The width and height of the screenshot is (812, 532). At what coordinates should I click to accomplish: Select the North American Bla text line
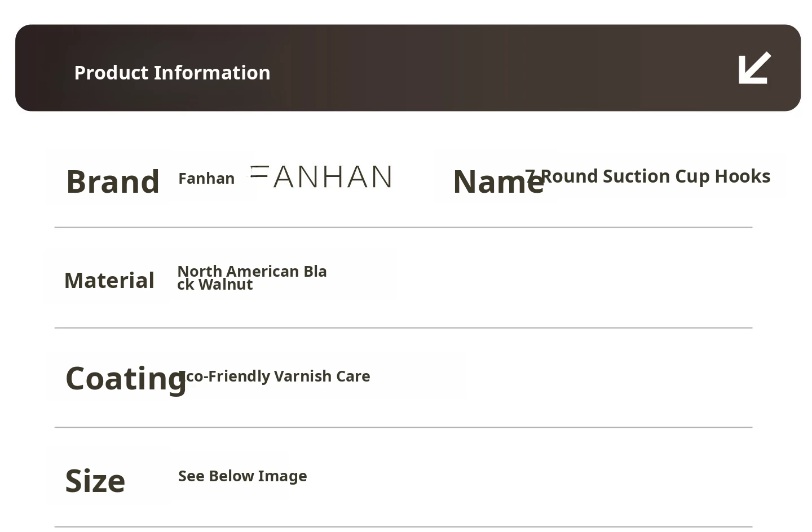252,271
